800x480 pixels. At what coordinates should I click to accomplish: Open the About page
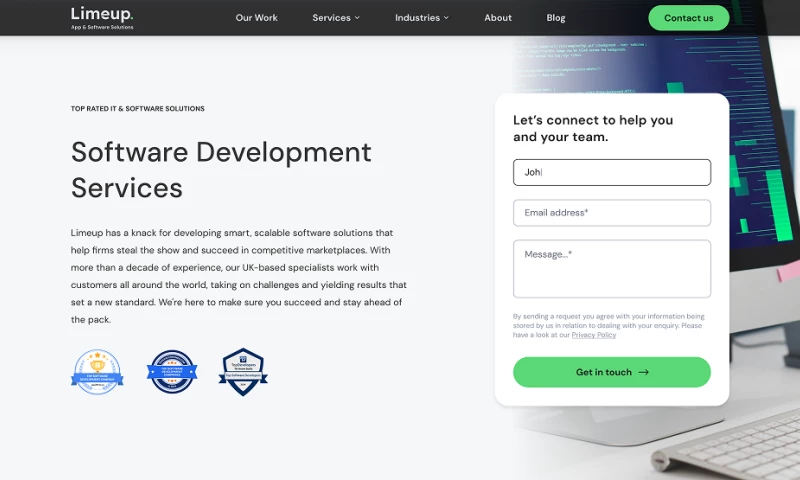click(498, 18)
